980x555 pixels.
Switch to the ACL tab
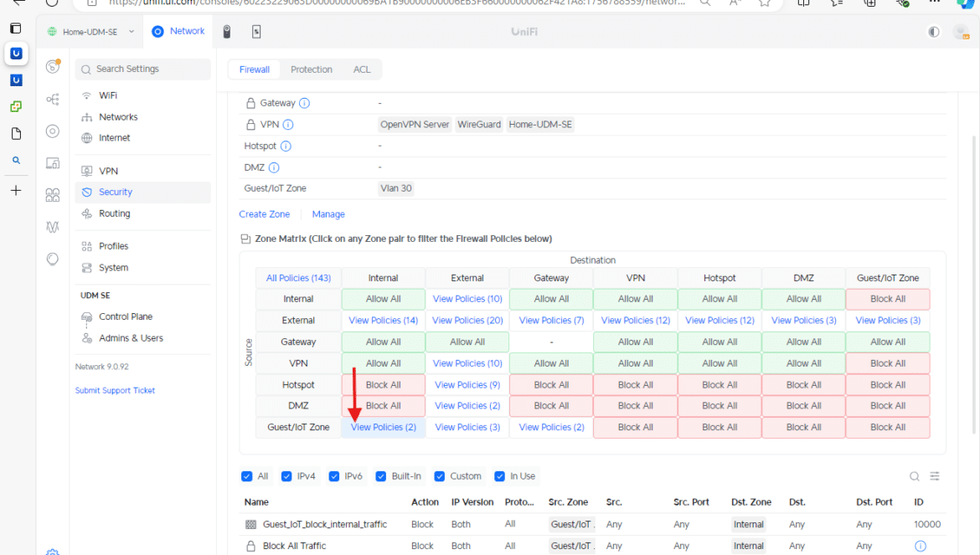pyautogui.click(x=362, y=69)
